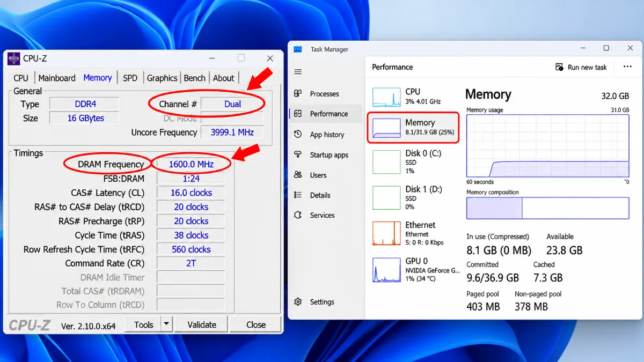Click the Run new task icon
This screenshot has width=644, height=362.
559,67
